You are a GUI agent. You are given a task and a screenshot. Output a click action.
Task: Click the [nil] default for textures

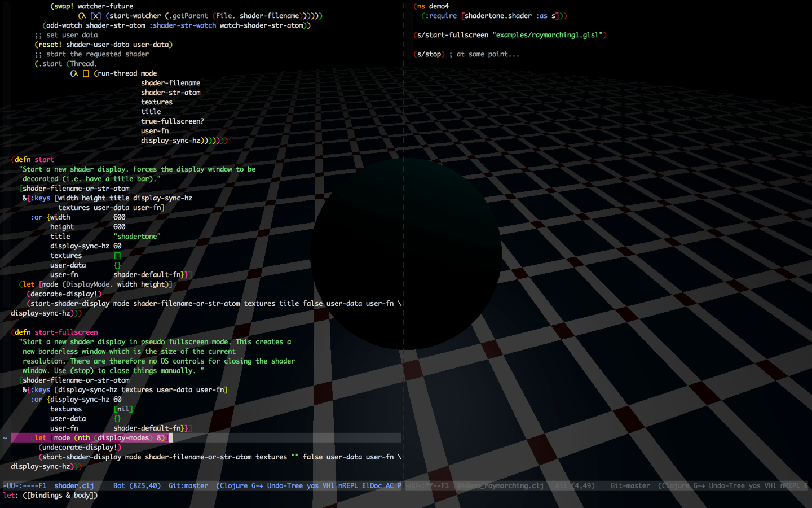[123, 409]
